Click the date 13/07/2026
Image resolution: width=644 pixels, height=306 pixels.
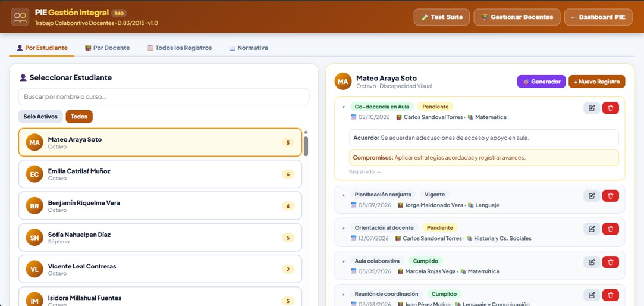(373, 238)
